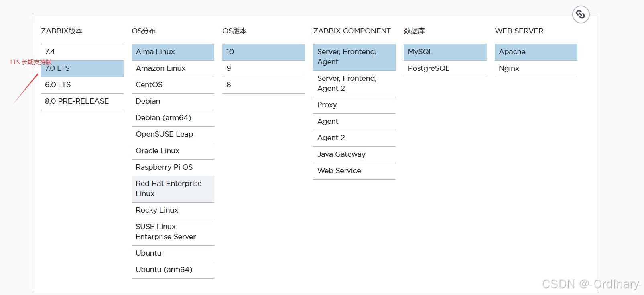Viewport: 644px width, 295px height.
Task: Select Ubuntu (arm64) distribution
Action: [173, 270]
